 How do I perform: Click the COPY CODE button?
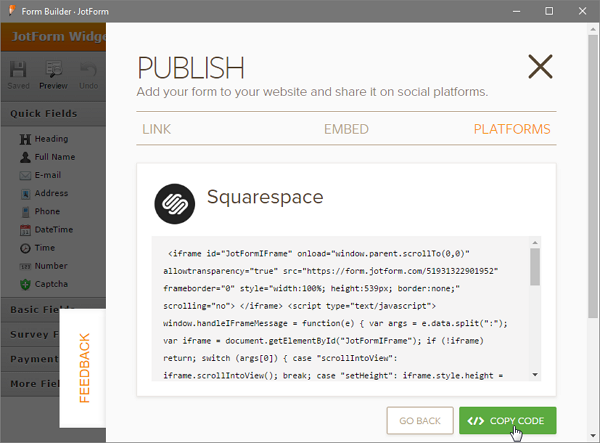tap(508, 421)
